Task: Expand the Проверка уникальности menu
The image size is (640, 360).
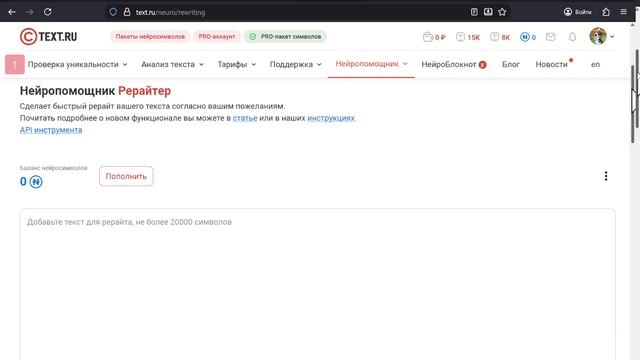Action: (78, 64)
